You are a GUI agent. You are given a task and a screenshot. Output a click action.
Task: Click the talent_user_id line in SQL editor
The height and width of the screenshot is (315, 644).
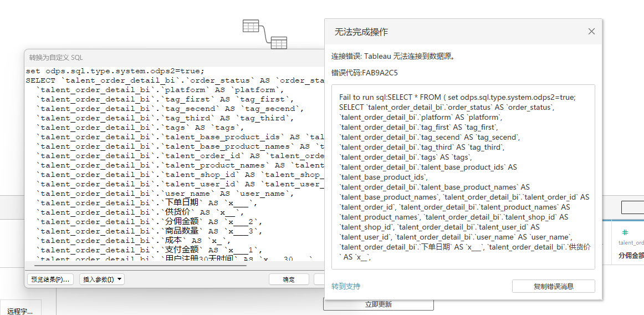180,184
